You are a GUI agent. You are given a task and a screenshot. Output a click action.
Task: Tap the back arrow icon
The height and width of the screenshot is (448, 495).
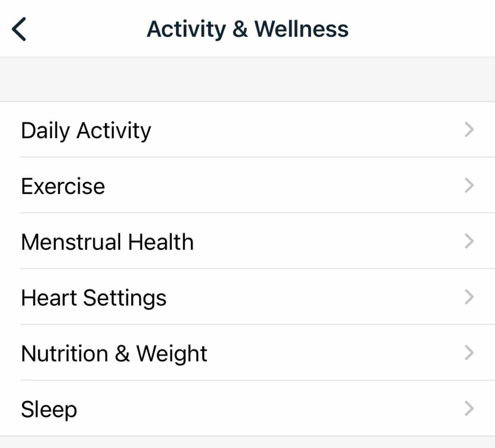click(19, 29)
